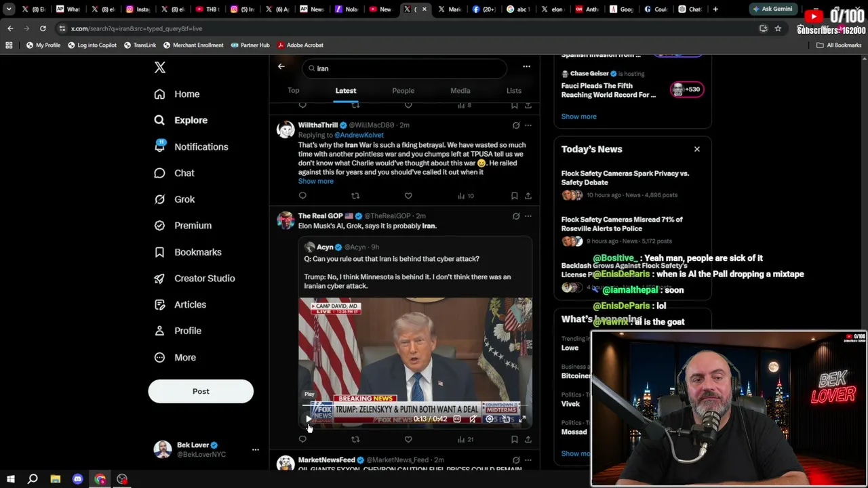This screenshot has width=868, height=488.
Task: Share WilltheThrill's post
Action: point(528,196)
